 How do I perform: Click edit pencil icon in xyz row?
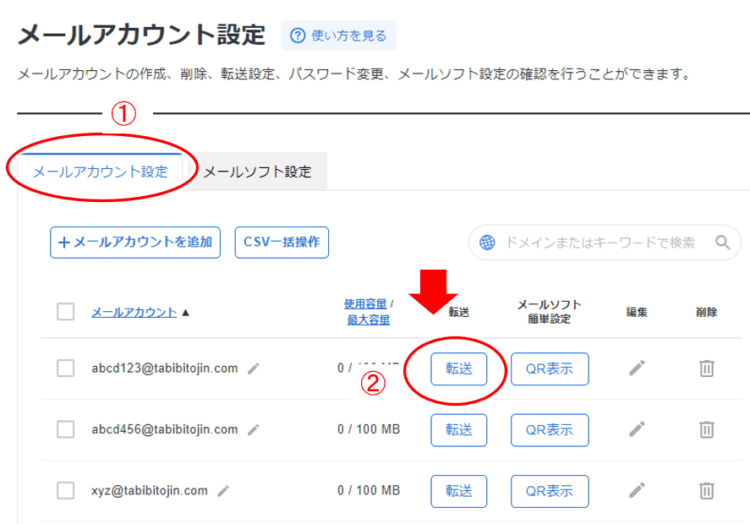(x=637, y=491)
